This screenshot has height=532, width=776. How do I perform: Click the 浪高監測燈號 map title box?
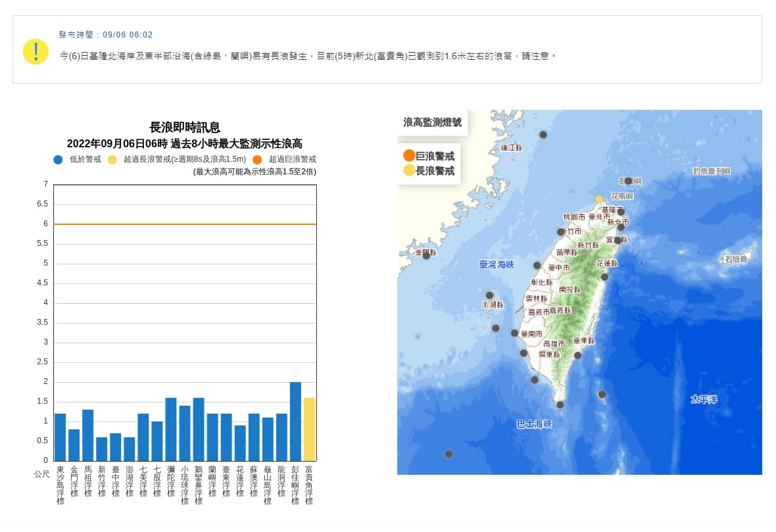click(x=432, y=122)
